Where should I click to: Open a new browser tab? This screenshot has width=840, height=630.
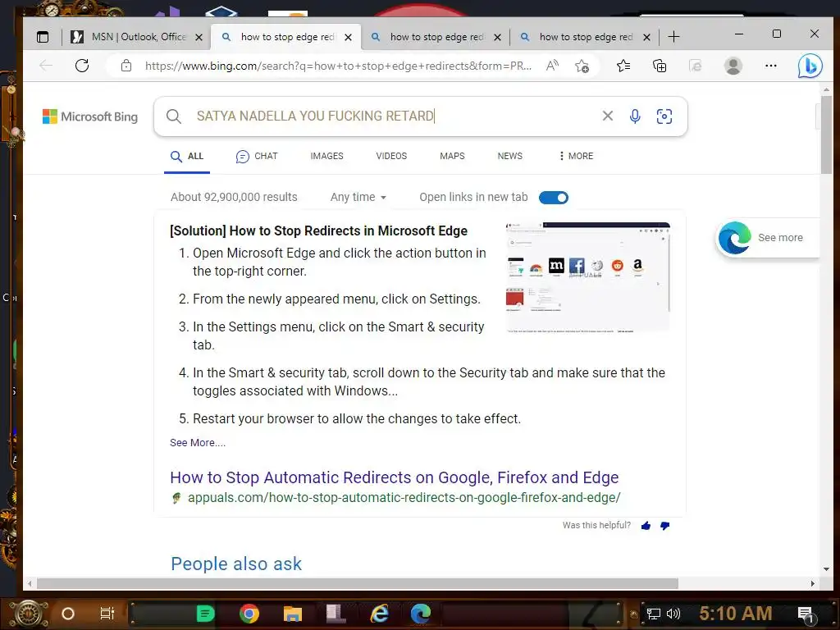point(674,37)
